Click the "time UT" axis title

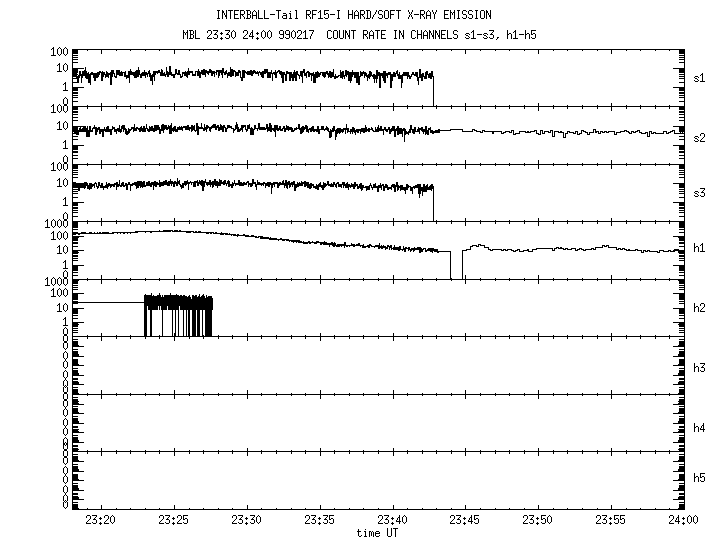[380, 534]
